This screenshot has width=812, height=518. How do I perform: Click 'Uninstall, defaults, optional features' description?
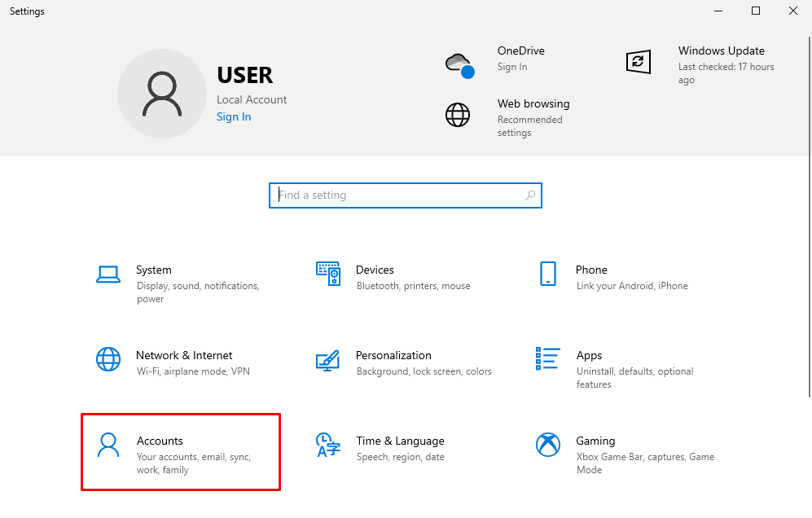click(x=635, y=378)
